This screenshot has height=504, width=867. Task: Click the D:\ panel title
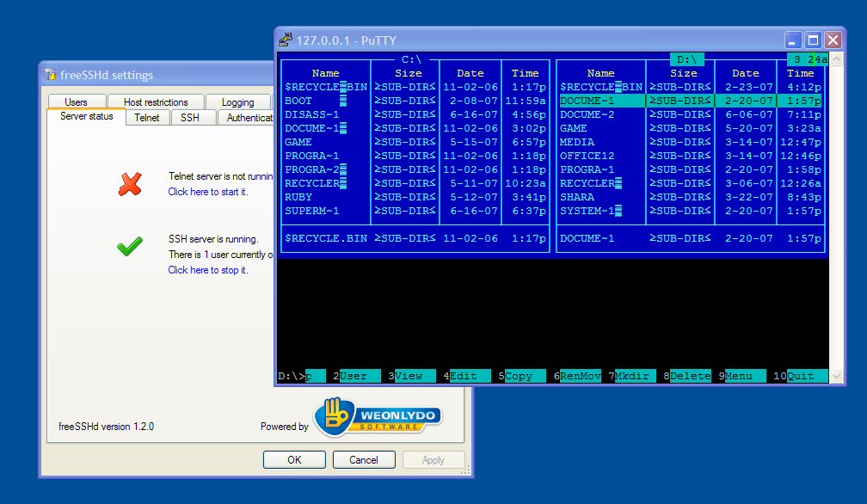point(686,59)
